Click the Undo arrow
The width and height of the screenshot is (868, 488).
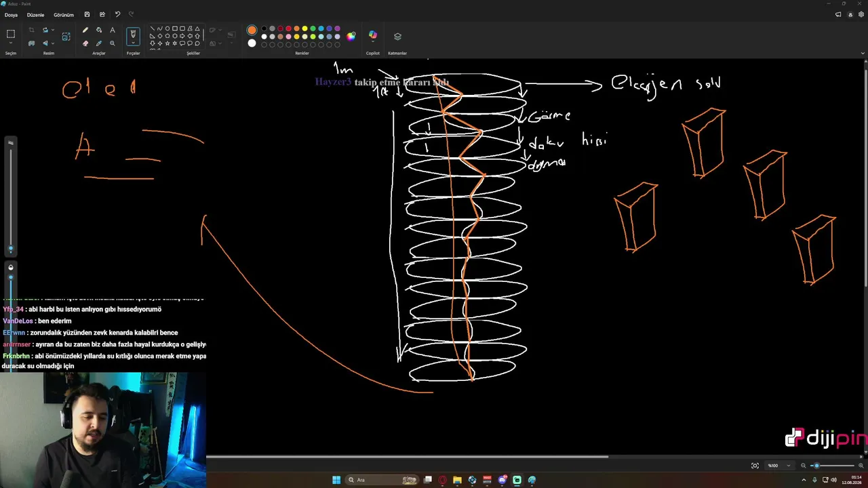[x=117, y=14]
